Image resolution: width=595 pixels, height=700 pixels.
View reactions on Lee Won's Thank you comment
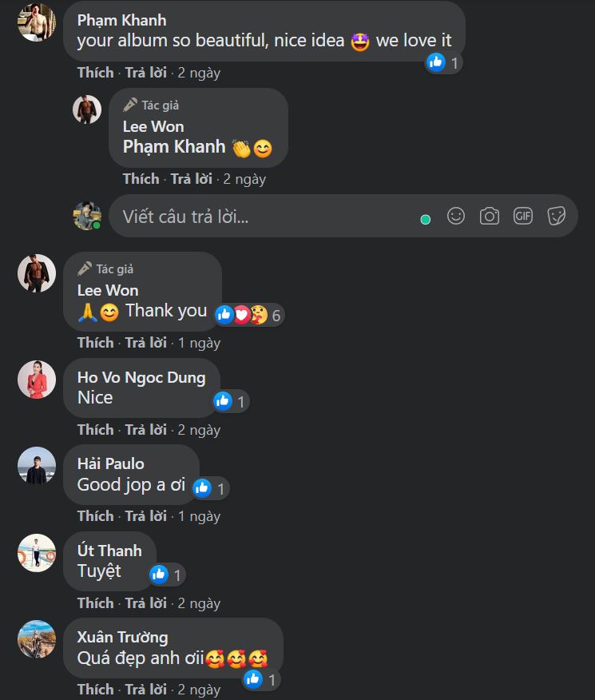249,315
